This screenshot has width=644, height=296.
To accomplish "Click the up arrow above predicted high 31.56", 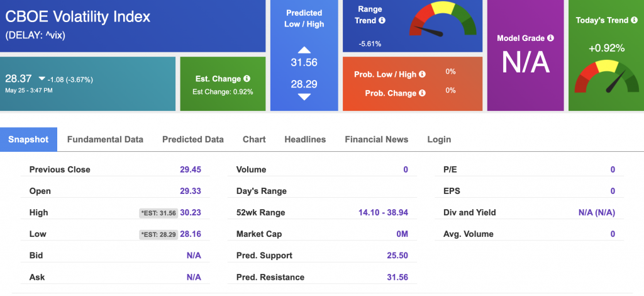I will click(x=304, y=50).
